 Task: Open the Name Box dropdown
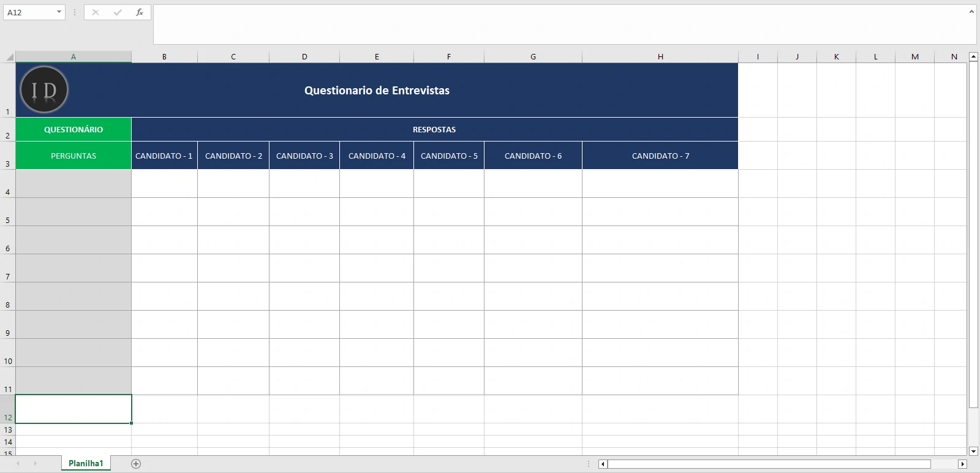pos(59,12)
